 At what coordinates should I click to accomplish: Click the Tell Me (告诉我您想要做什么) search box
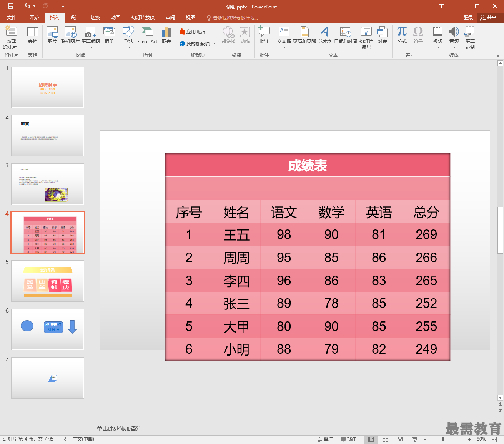point(232,18)
